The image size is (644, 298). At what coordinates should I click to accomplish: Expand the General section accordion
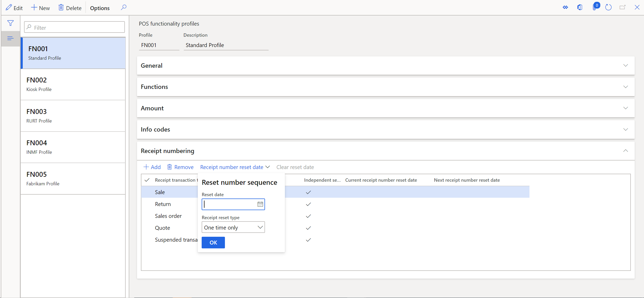click(386, 65)
